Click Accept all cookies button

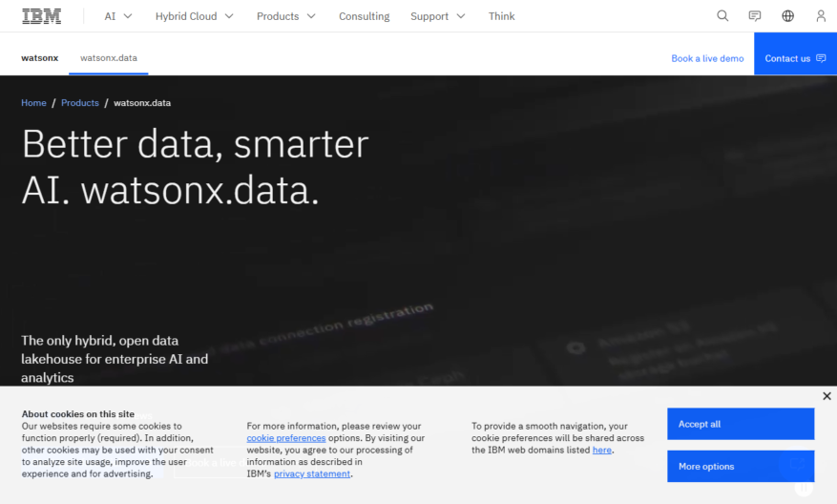point(741,424)
